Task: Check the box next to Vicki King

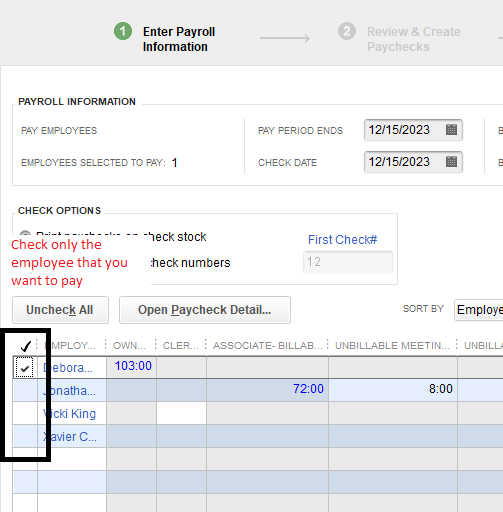Action: [25, 413]
